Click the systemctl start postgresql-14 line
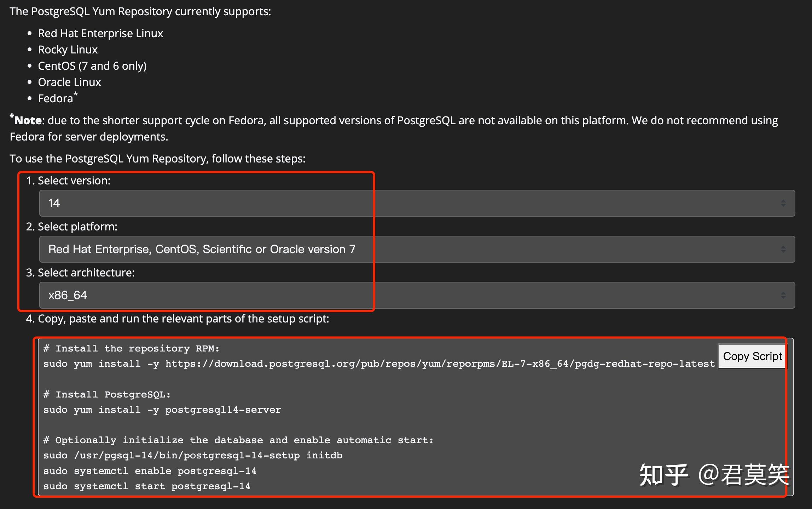This screenshot has height=509, width=812. click(x=146, y=486)
